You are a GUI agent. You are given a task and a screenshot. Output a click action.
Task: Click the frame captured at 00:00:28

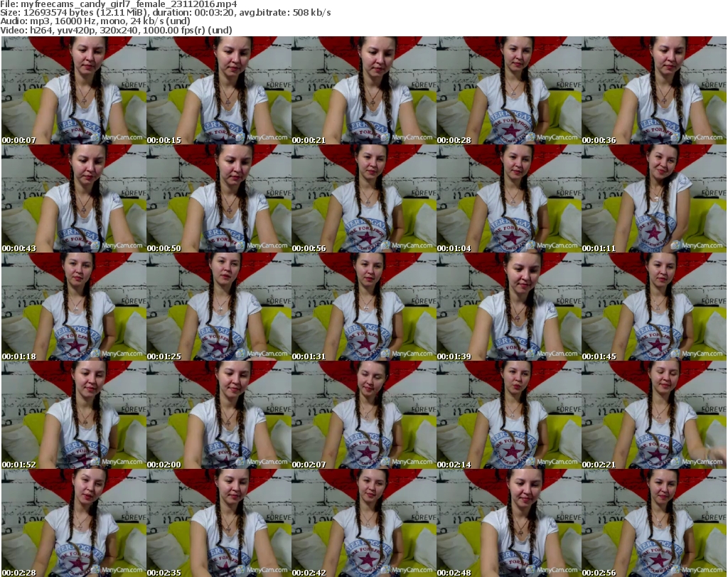click(509, 90)
